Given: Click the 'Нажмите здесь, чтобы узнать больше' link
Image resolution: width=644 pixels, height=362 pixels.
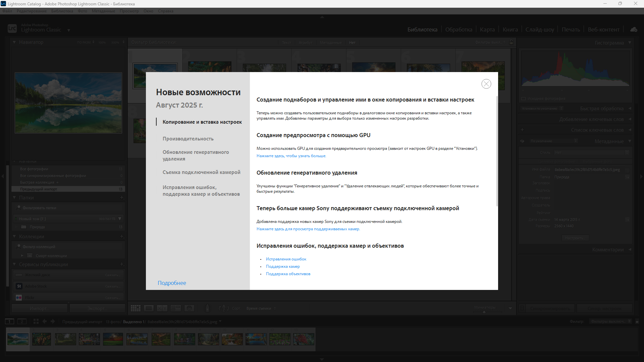Looking at the screenshot, I should [x=291, y=156].
